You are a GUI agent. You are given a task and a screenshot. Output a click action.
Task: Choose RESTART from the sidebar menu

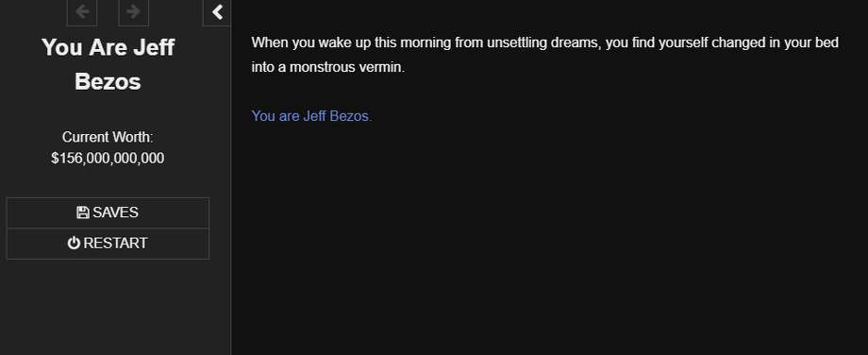[108, 244]
